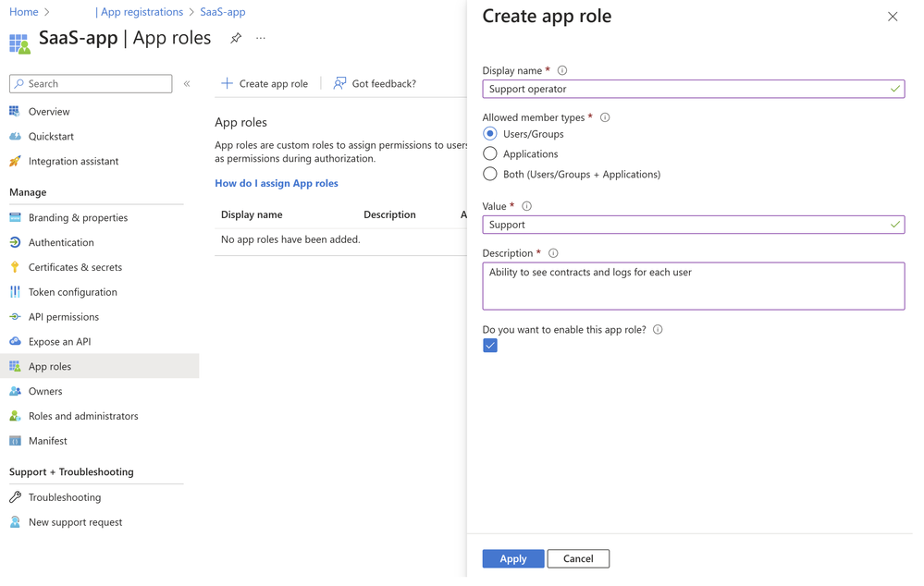Uncheck the enable this app role checkbox

pos(489,345)
